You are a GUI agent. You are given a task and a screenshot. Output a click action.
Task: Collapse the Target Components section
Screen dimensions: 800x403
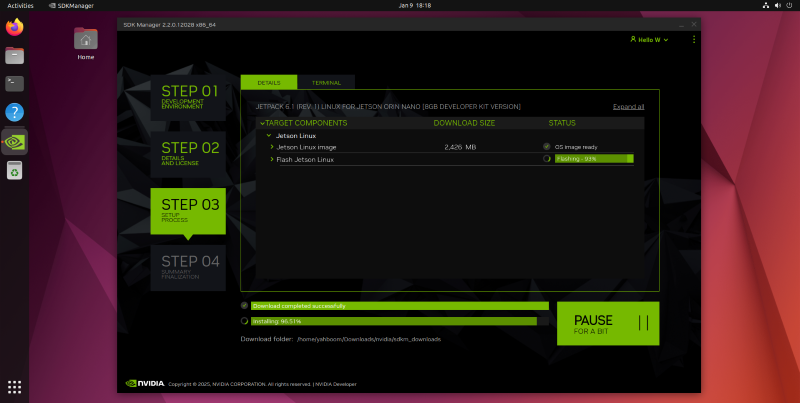(x=262, y=123)
